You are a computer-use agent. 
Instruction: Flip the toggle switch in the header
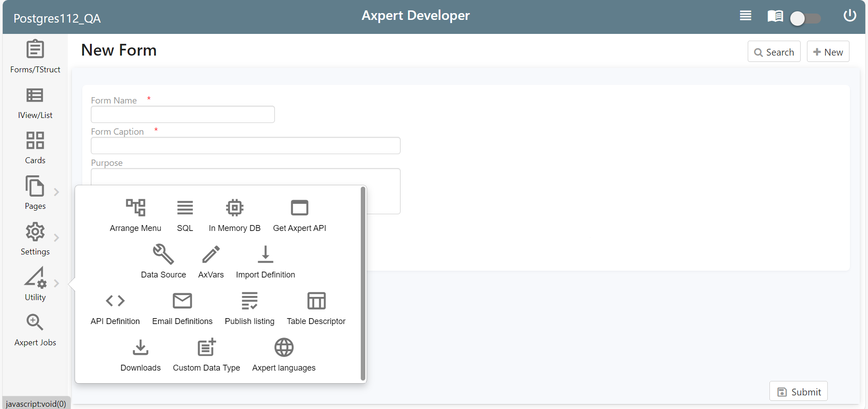[x=806, y=19]
